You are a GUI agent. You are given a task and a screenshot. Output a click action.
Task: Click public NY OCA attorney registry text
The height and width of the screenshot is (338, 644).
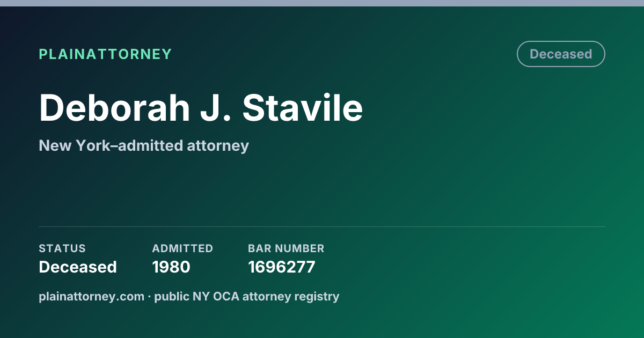[247, 296]
